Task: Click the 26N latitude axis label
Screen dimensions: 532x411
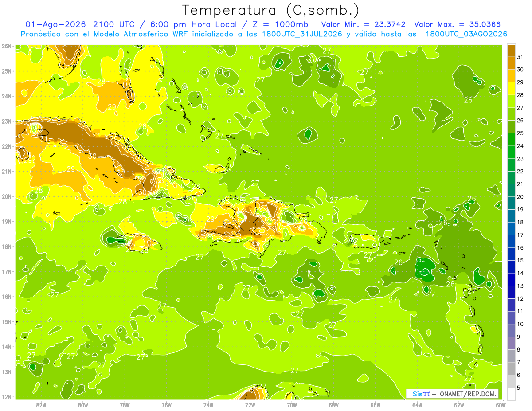Action: point(7,46)
